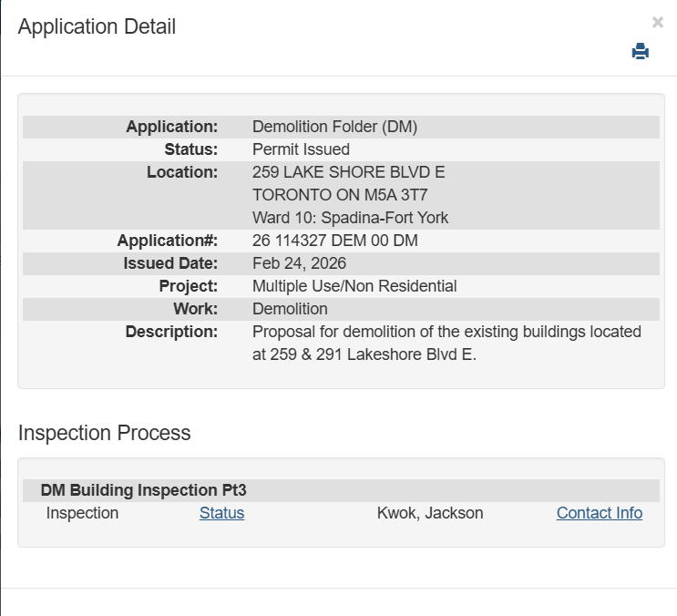Open the Contact Info link
The height and width of the screenshot is (616, 677).
(x=599, y=513)
